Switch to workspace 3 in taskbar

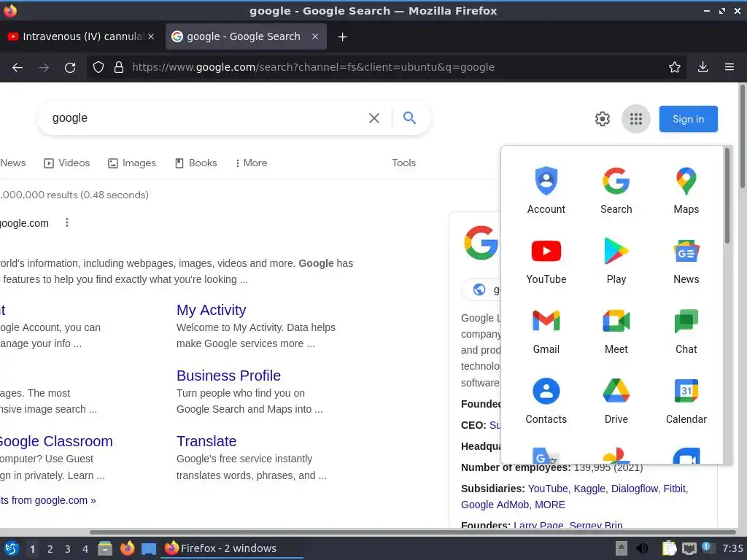(x=67, y=548)
